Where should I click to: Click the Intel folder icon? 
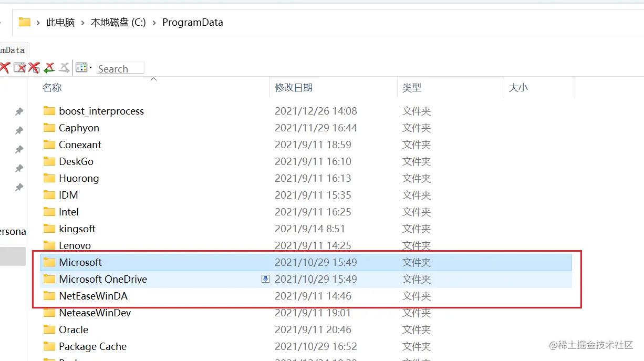coord(49,212)
